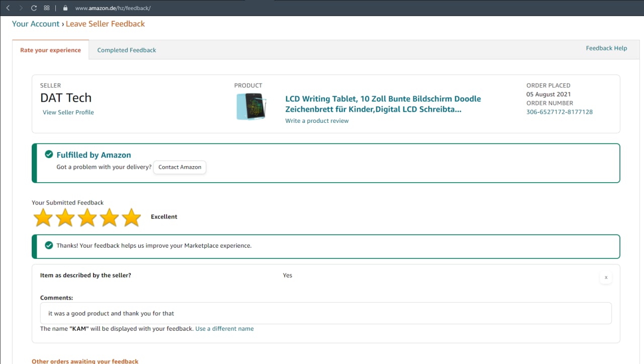Open Feedback Help link
The height and width of the screenshot is (364, 644).
[606, 48]
